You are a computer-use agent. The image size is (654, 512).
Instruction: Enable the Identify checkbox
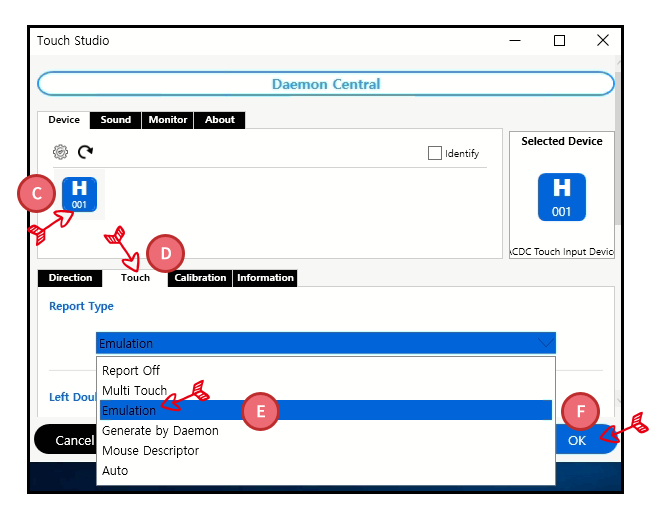pos(435,153)
